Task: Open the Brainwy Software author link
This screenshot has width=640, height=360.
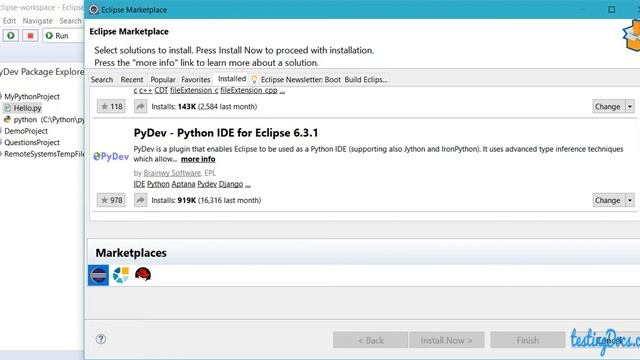Action: pos(172,173)
